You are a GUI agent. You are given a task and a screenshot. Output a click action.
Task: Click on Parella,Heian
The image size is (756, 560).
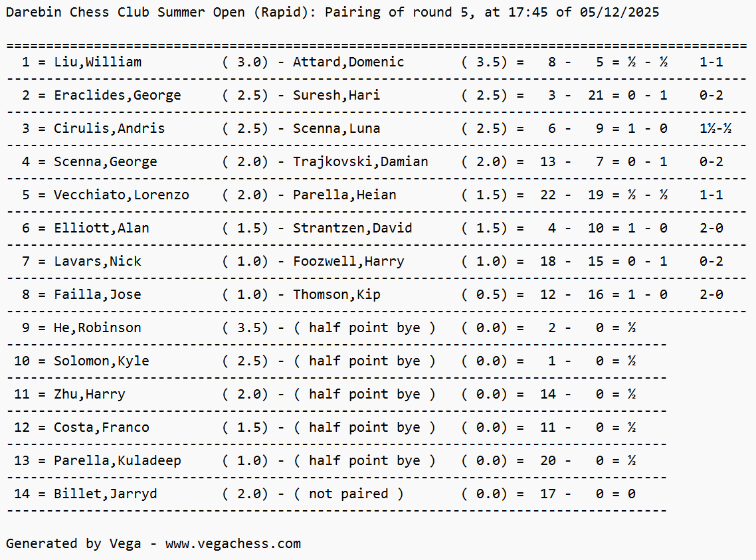coord(344,195)
